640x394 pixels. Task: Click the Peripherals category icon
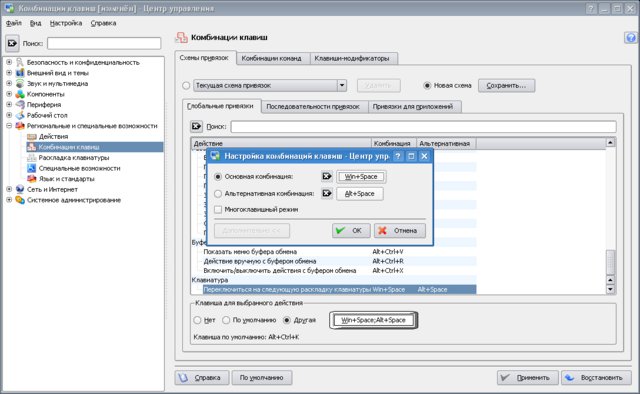20,105
